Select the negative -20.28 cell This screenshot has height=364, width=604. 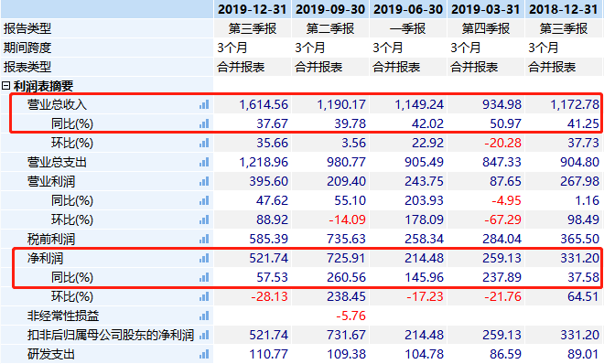coord(502,144)
